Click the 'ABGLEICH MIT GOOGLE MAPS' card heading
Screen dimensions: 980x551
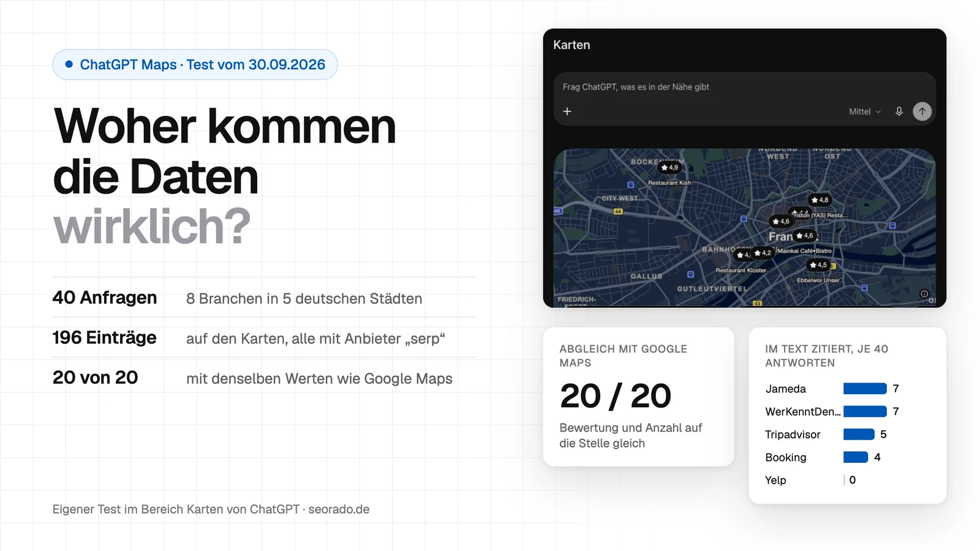click(x=623, y=356)
